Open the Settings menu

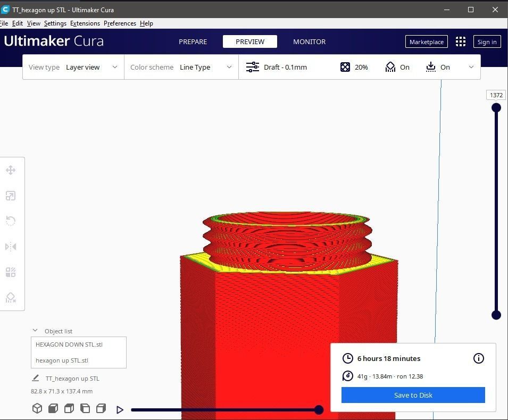click(x=55, y=23)
